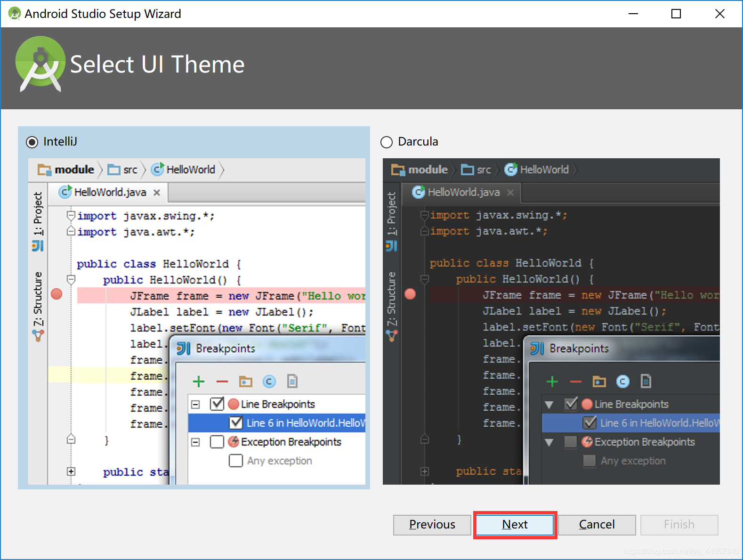Click red minus icon in IntelliJ preview
This screenshot has height=560, width=743.
[222, 381]
